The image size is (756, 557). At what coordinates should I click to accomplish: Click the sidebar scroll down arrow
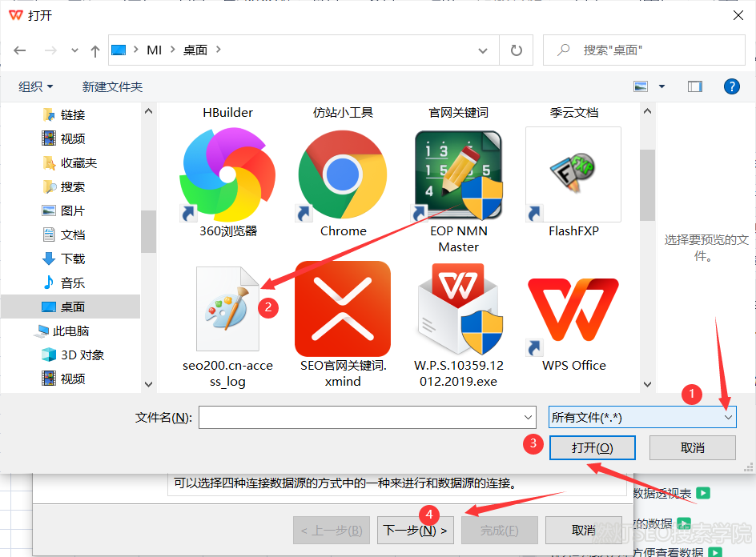[148, 384]
